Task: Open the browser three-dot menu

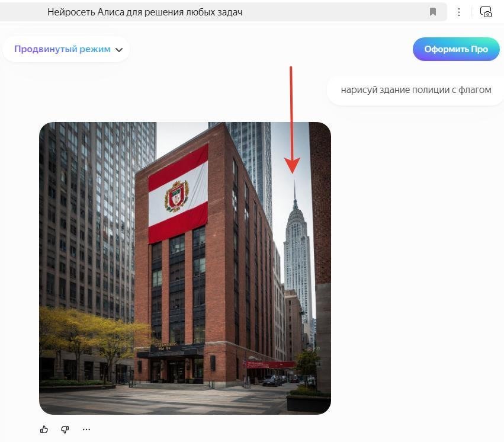Action: coord(459,12)
